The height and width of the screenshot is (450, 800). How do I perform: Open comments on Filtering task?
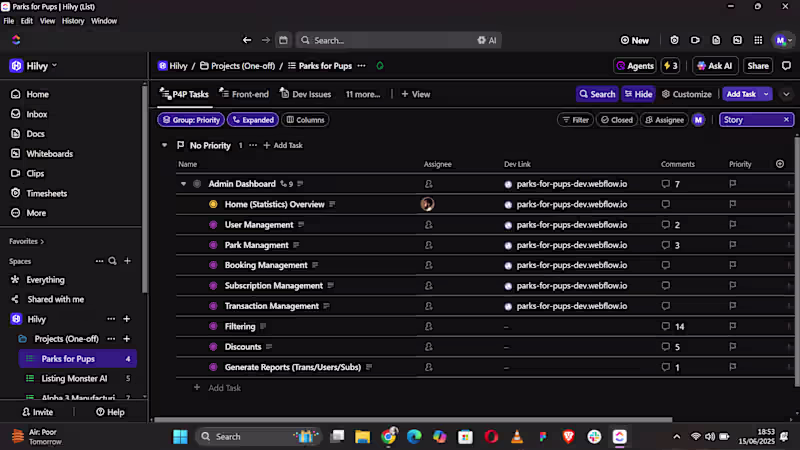click(x=673, y=327)
